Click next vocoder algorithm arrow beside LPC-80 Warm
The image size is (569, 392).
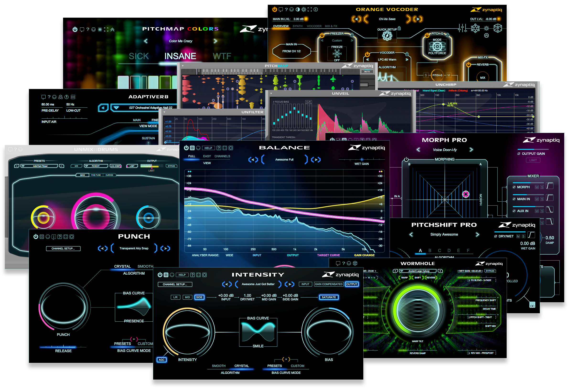407,59
